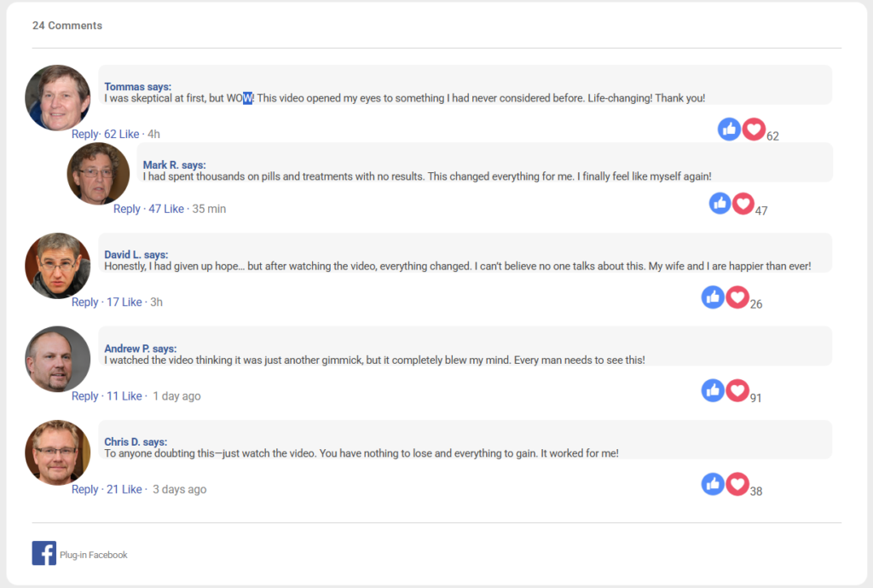Click the thumbs-up reaction on Mark R.'s comment
Image resolution: width=873 pixels, height=588 pixels.
[x=720, y=204]
